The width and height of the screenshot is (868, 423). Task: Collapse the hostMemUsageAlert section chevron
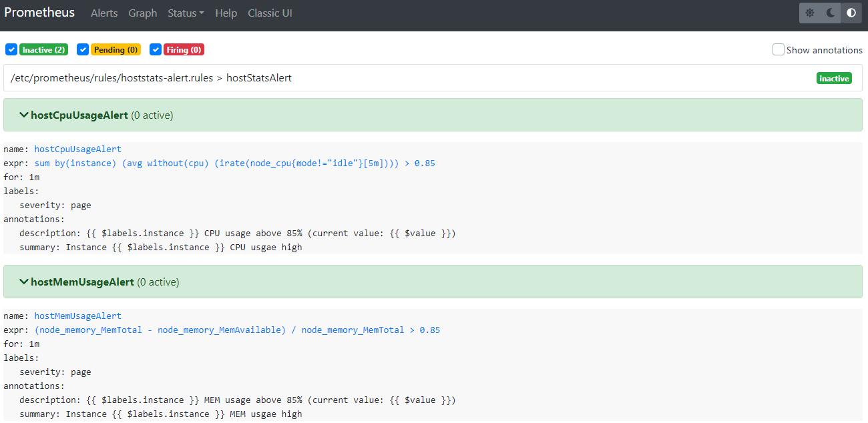pyautogui.click(x=25, y=282)
